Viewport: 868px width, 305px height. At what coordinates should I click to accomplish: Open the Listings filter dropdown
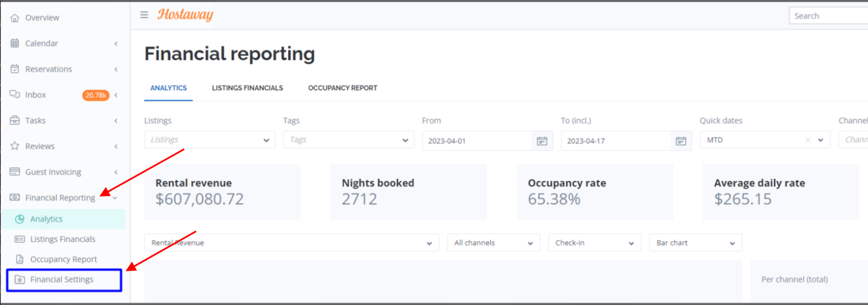coord(209,140)
